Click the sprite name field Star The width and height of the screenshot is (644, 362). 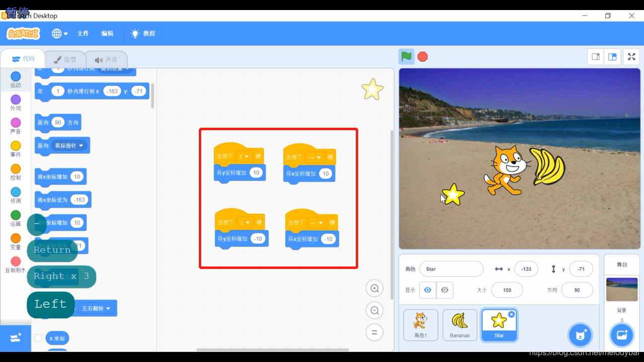[x=451, y=269]
